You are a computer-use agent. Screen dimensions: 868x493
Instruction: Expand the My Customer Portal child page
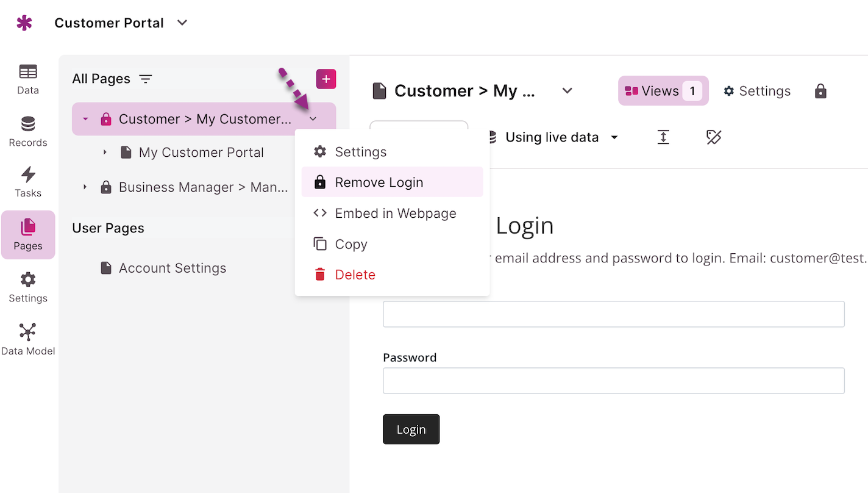click(105, 153)
